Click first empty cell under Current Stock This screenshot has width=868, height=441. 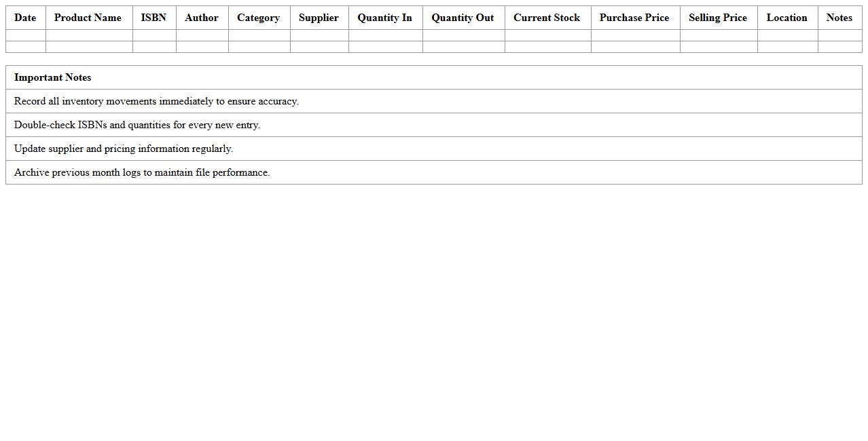547,35
